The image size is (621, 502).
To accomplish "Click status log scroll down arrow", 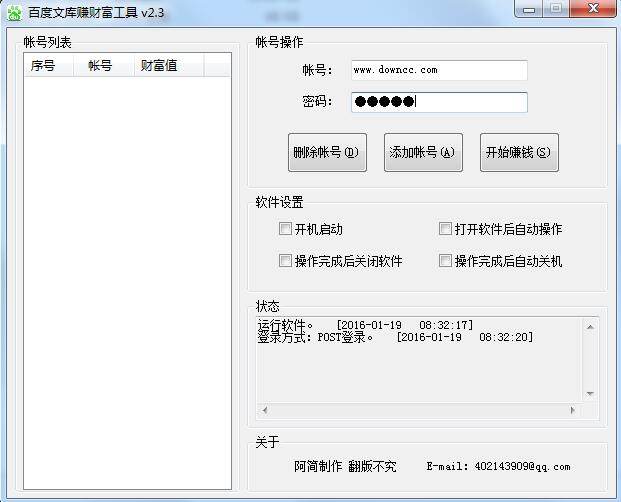I will [x=590, y=394].
